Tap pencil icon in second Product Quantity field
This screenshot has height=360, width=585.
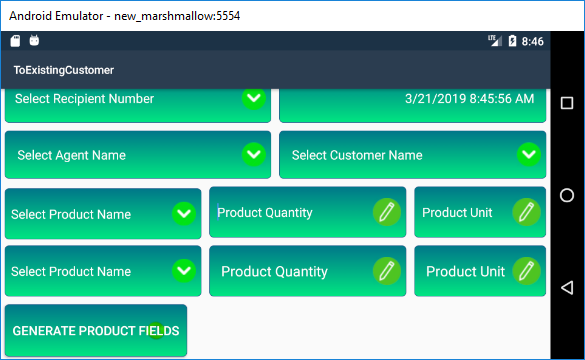[387, 271]
